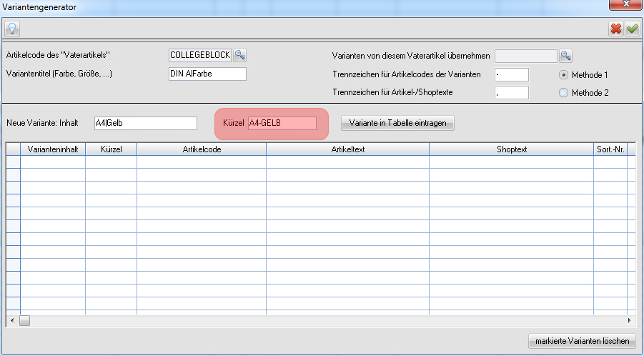Click the horizontal scrollbar right arrow

[630, 321]
